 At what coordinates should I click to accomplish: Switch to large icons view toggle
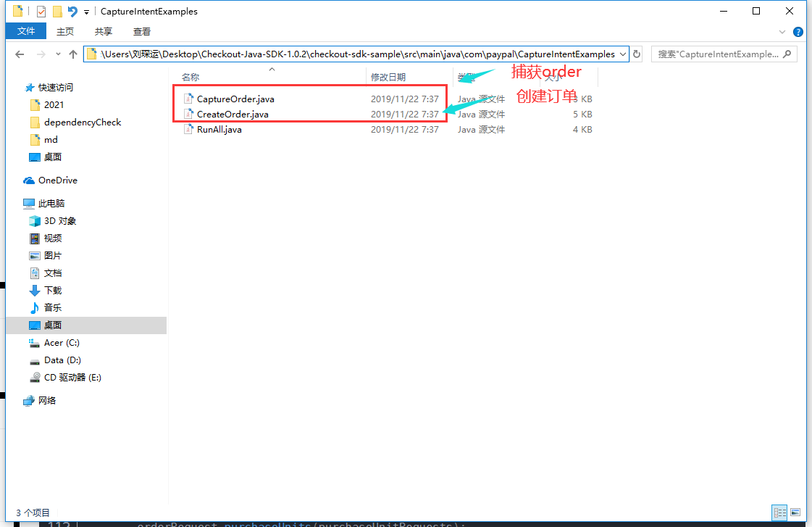click(x=795, y=512)
